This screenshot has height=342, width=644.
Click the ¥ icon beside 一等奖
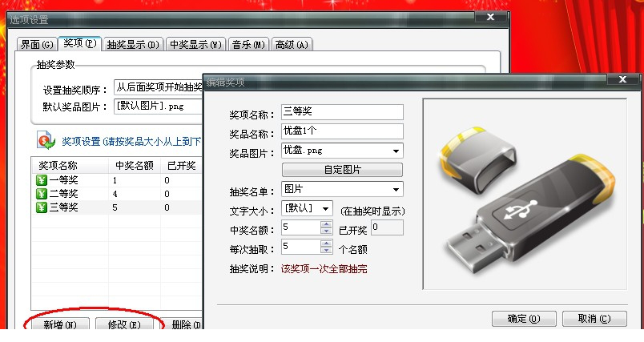(x=42, y=180)
